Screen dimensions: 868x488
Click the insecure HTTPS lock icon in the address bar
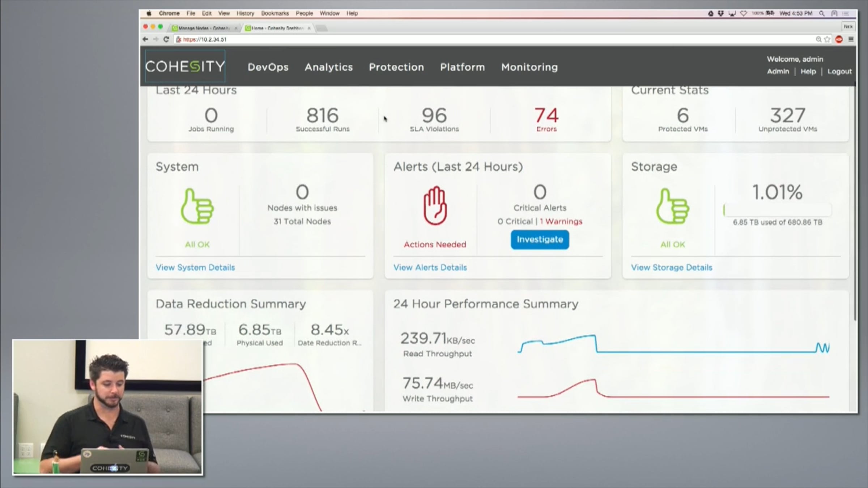click(x=178, y=39)
